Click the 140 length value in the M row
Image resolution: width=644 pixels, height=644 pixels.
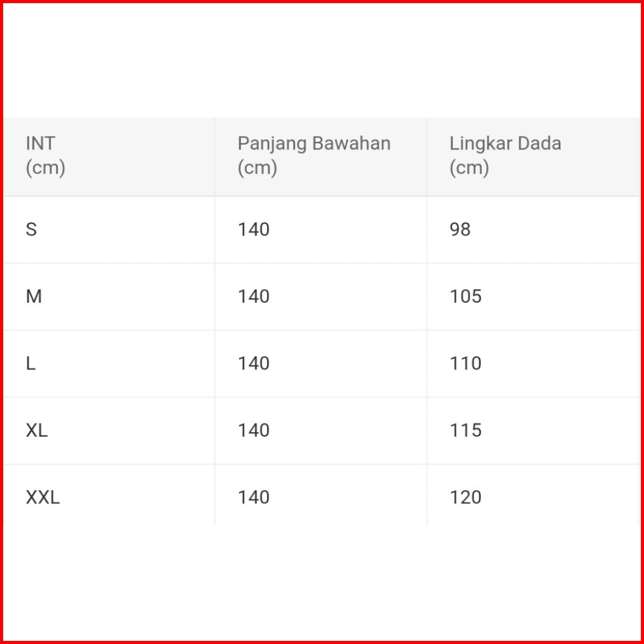pos(253,297)
